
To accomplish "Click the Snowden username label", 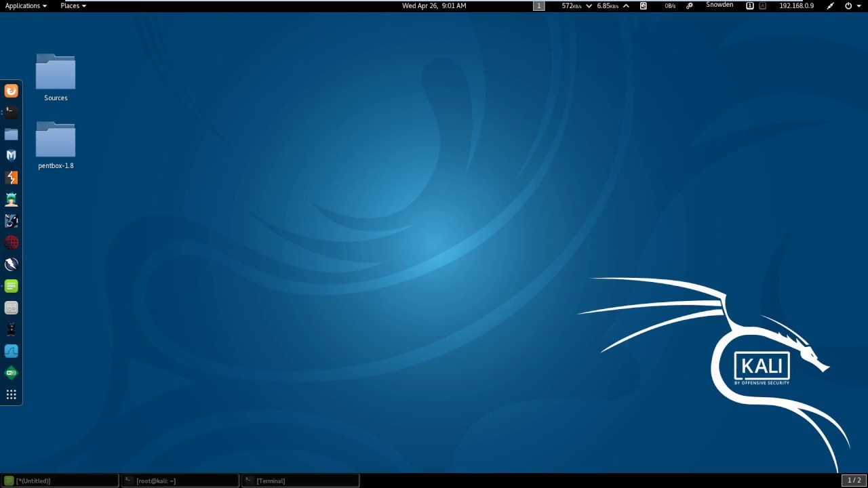I will 719,5.
